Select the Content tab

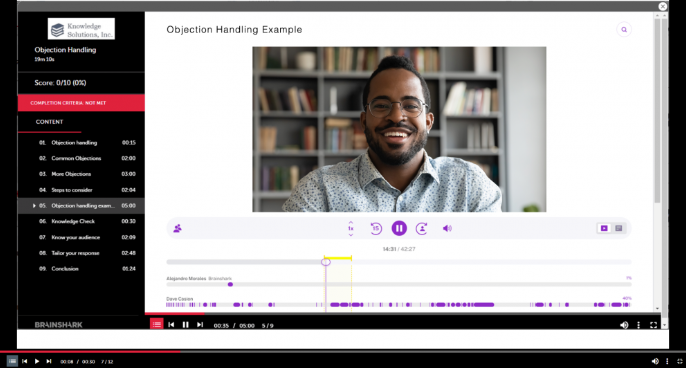pos(50,122)
